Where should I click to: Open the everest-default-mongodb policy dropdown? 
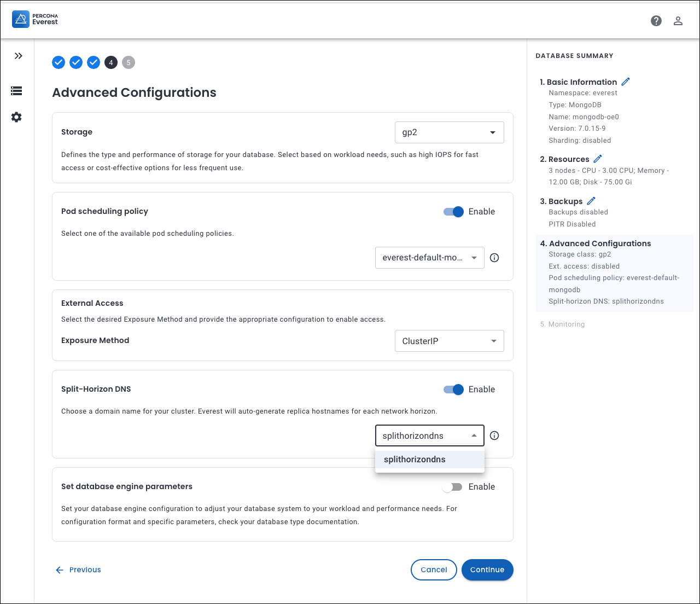click(x=429, y=258)
